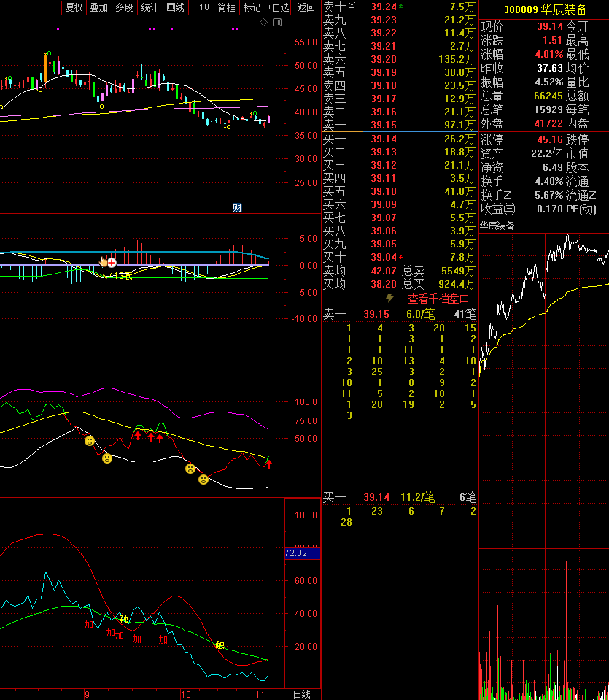Viewport: 609px width, 700px height.
Task: Toggle the 简框 simple frame mode
Action: point(227,7)
